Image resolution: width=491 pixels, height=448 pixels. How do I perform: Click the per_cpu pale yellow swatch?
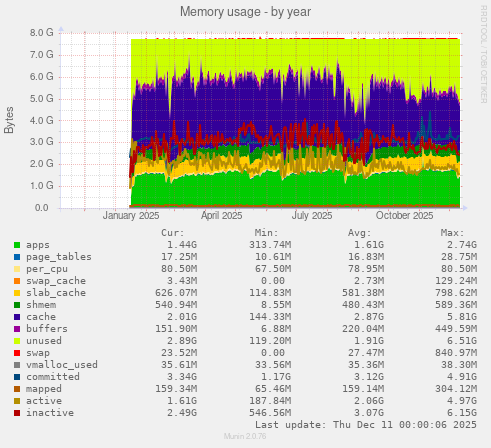tap(17, 269)
